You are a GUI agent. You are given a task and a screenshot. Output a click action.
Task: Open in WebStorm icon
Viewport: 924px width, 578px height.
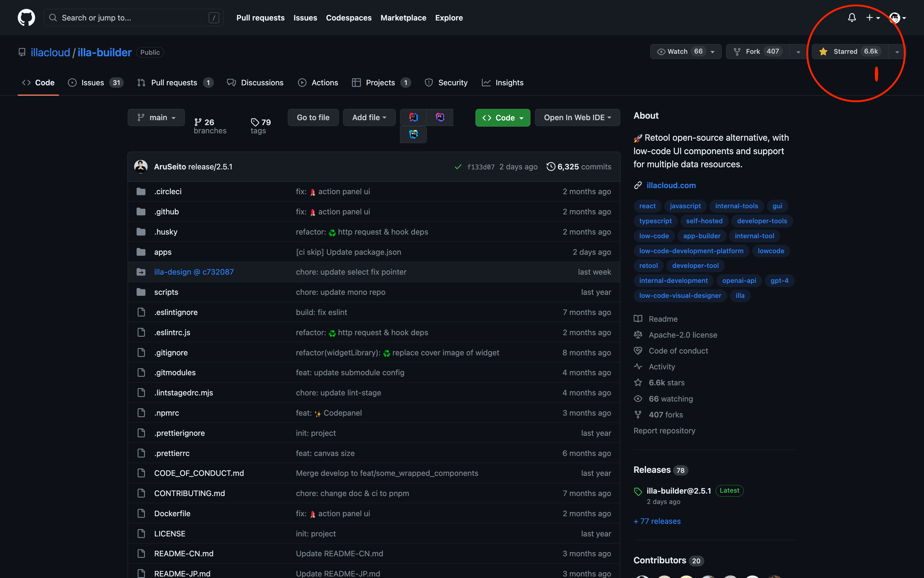[x=413, y=134]
